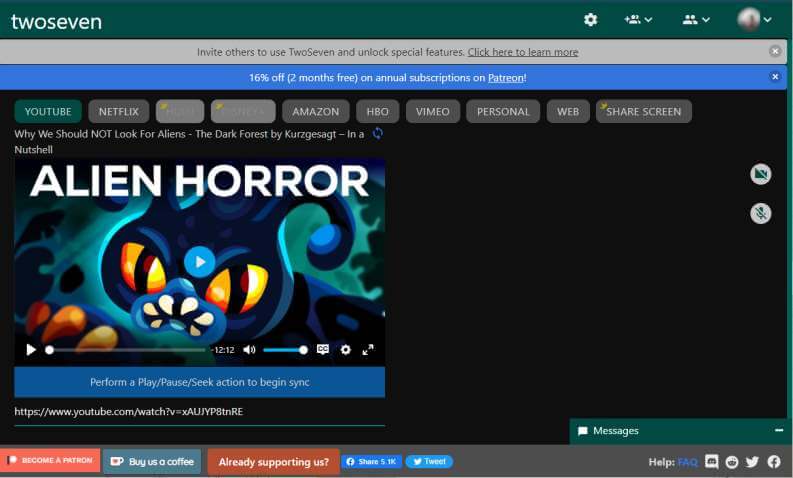Open the Discord icon in footer
Screen dimensions: 793x478
point(712,461)
